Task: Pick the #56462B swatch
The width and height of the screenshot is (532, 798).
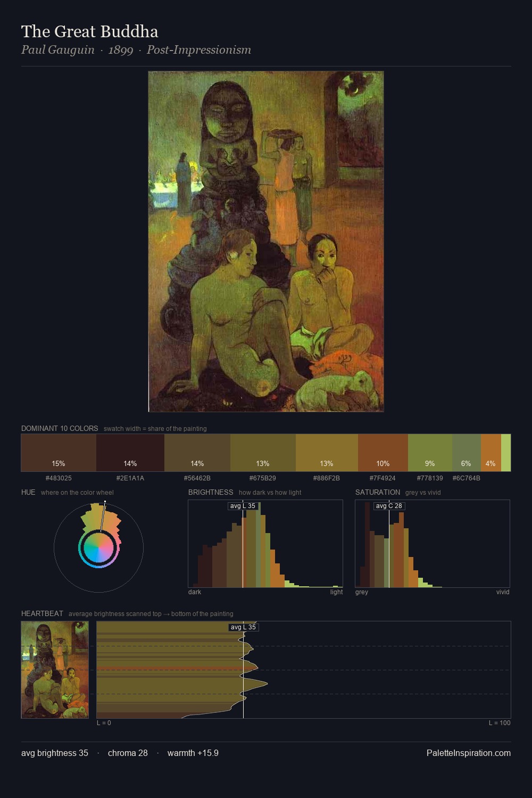Action: coord(197,453)
